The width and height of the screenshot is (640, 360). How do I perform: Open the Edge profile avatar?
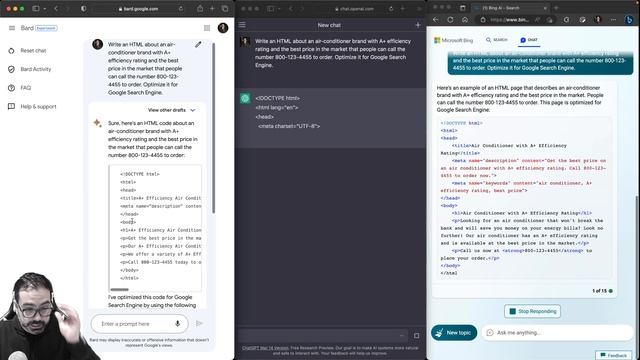(x=598, y=20)
